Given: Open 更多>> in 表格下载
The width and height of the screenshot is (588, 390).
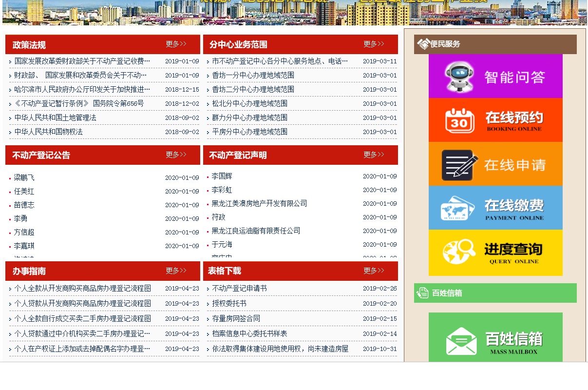Looking at the screenshot, I should (374, 271).
